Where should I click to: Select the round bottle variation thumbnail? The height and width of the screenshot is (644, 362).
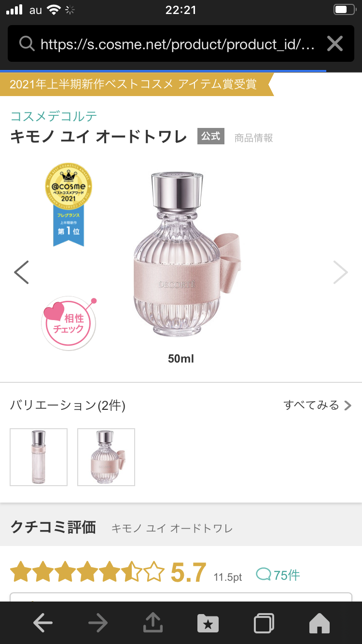106,457
